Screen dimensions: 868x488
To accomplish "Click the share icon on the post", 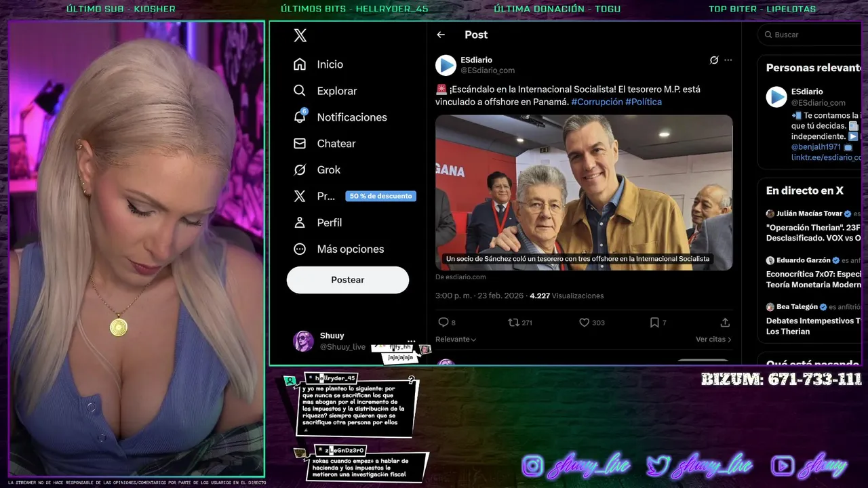I will [x=725, y=323].
